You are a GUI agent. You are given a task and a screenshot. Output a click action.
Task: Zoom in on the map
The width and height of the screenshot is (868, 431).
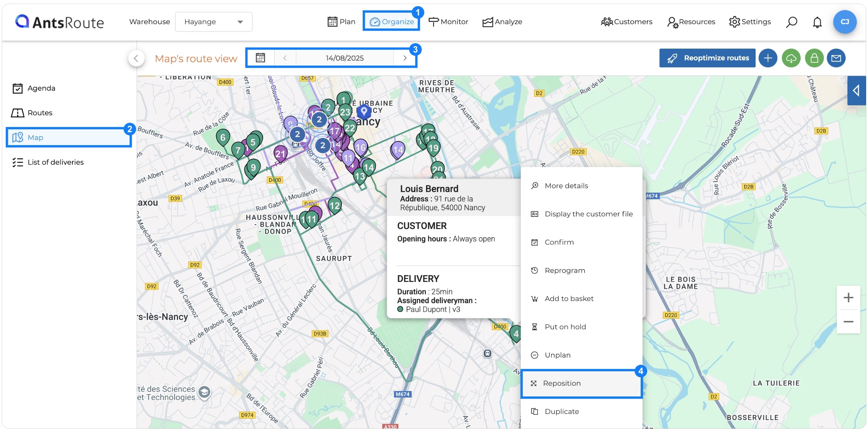coord(848,297)
